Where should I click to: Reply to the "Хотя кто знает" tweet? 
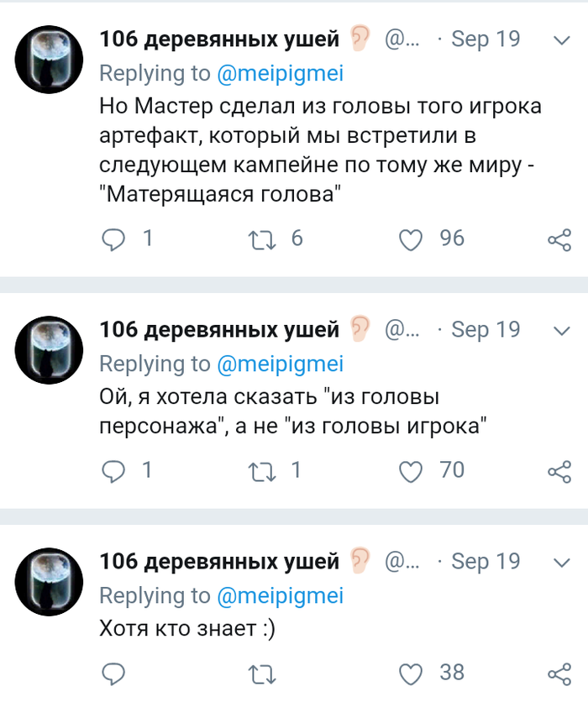pyautogui.click(x=113, y=673)
